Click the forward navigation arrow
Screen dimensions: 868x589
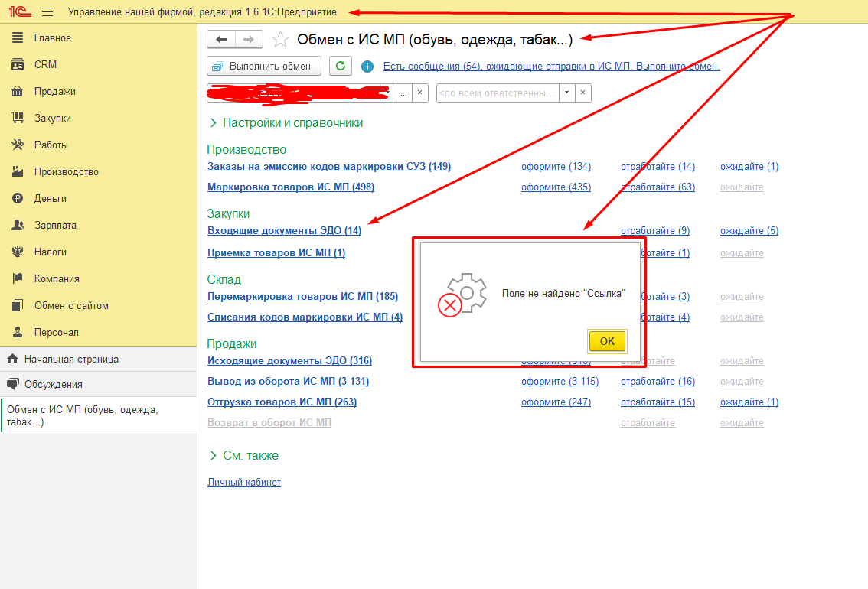[249, 40]
